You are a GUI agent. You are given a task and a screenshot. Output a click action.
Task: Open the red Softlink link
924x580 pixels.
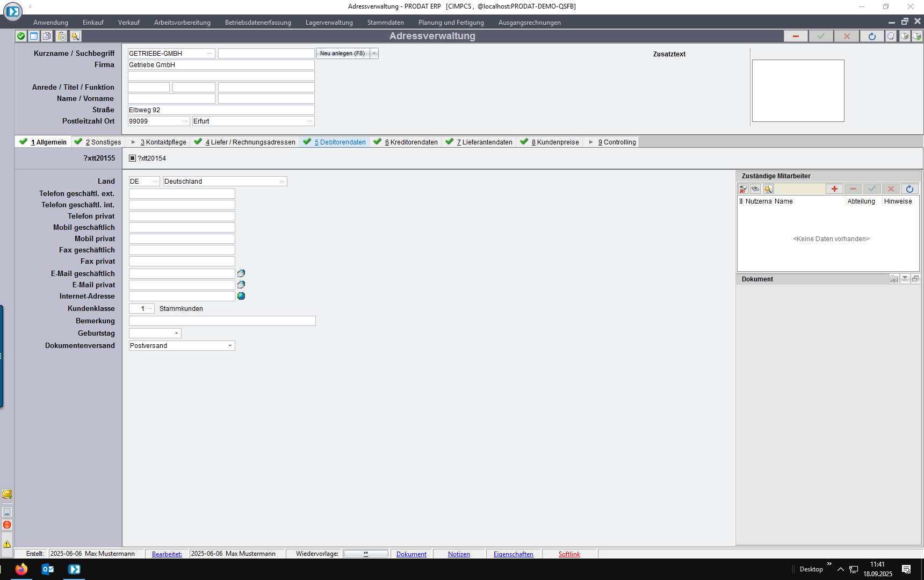coord(569,554)
